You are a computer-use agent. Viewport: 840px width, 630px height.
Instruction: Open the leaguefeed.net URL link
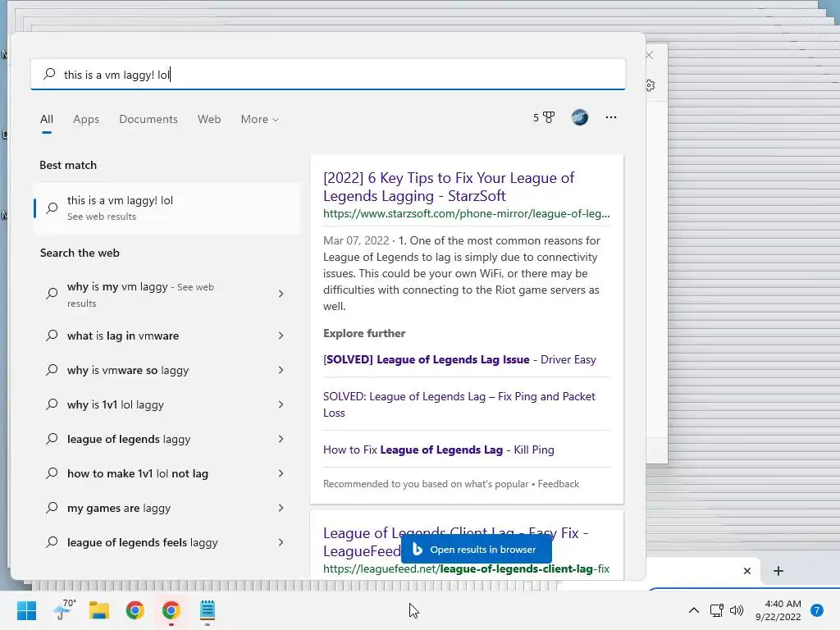(x=466, y=569)
